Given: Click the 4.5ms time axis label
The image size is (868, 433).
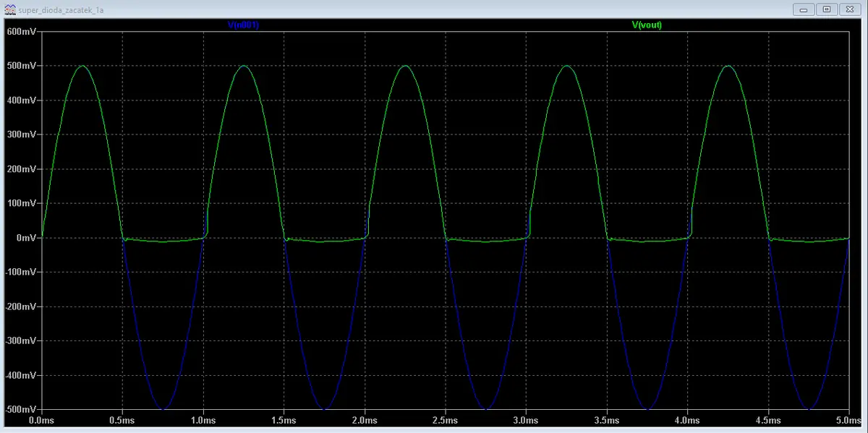Looking at the screenshot, I should pos(768,419).
